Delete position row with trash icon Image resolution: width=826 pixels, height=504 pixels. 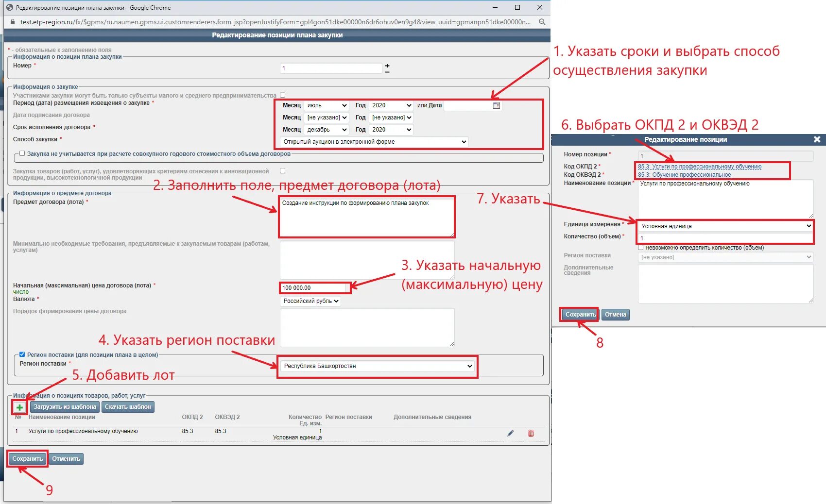click(x=531, y=433)
